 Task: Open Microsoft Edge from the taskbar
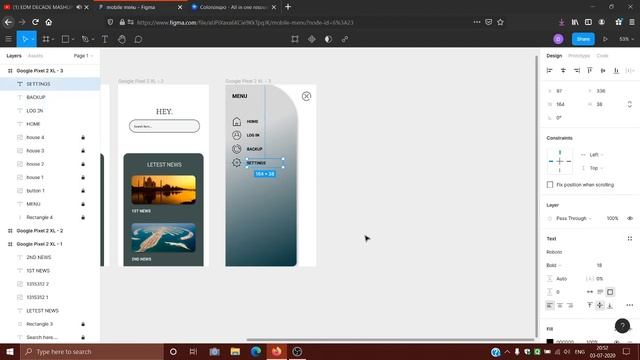click(x=256, y=351)
